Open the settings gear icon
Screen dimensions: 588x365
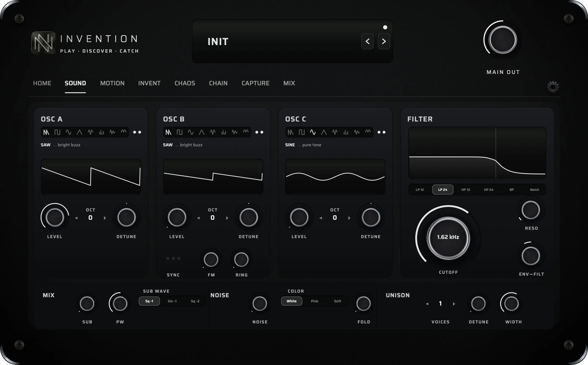[x=553, y=87]
